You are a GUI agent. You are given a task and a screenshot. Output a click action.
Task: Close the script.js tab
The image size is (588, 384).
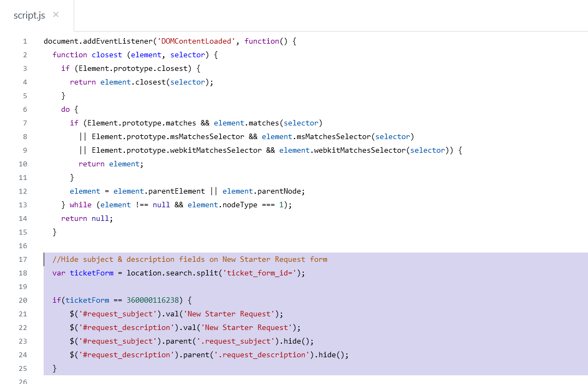pyautogui.click(x=56, y=15)
